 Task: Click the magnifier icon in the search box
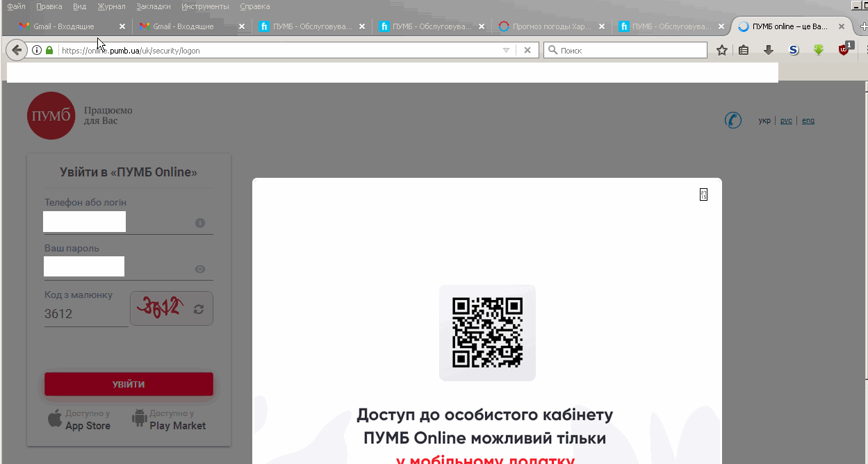553,50
